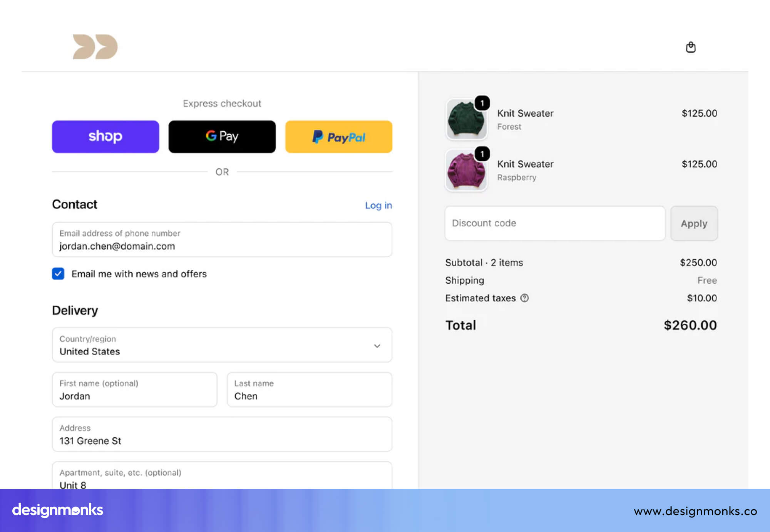The width and height of the screenshot is (770, 532).
Task: Click the Apartment, suite field Unit 8
Action: click(222, 475)
